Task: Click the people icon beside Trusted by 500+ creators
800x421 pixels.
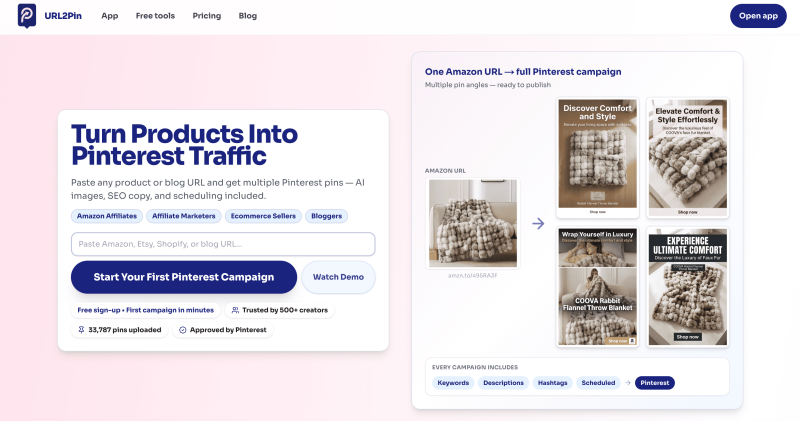Action: click(x=235, y=310)
